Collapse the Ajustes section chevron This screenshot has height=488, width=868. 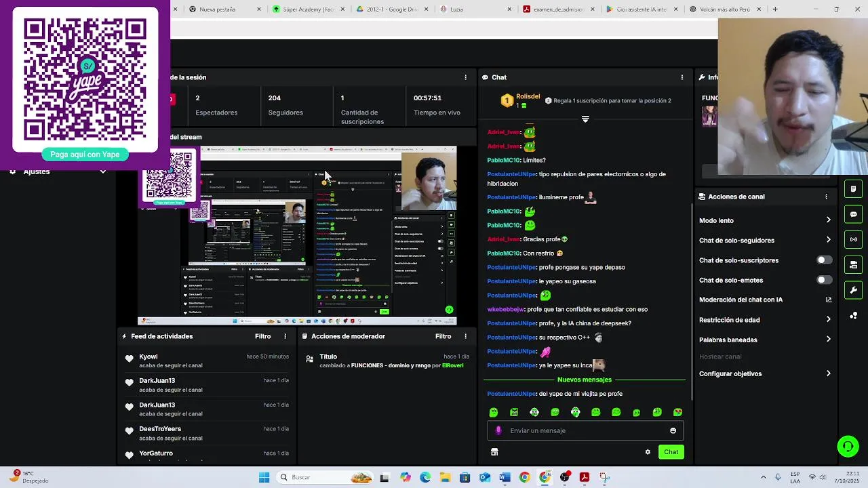coord(103,171)
